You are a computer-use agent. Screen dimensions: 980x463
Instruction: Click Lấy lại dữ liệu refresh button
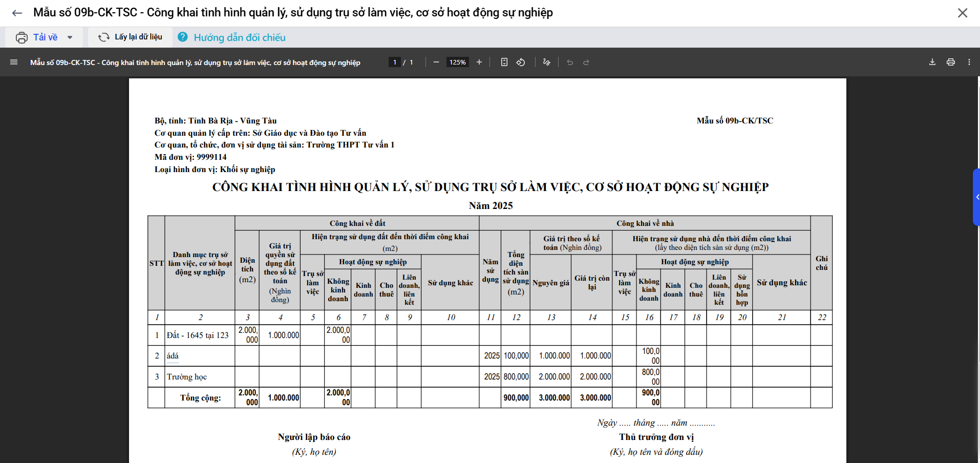coord(130,37)
